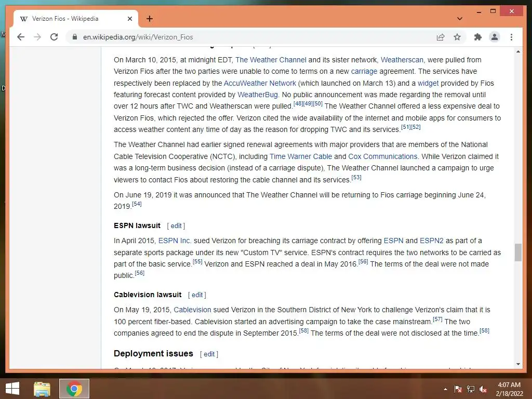This screenshot has height=399, width=532.
Task: Jump to citation [53]
Action: 356,177
